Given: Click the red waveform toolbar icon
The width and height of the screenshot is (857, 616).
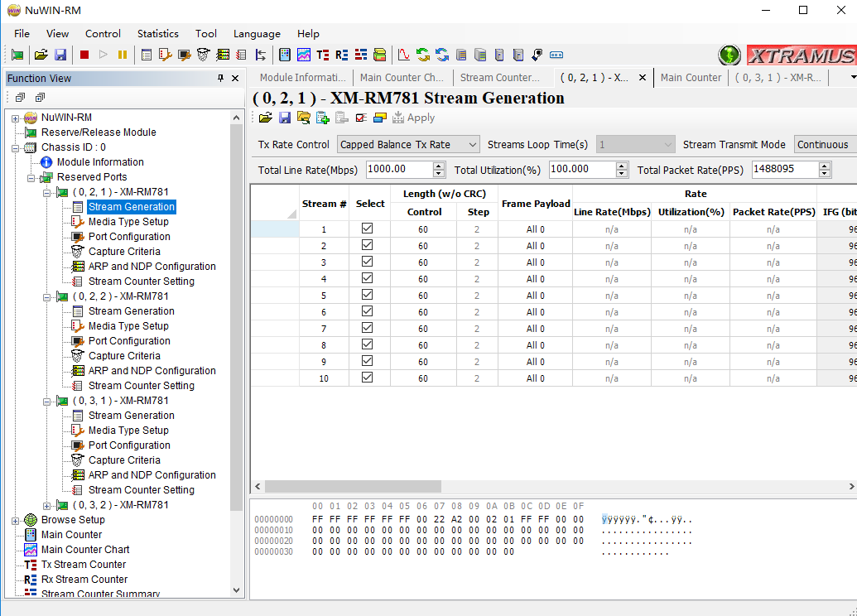Looking at the screenshot, I should 404,55.
